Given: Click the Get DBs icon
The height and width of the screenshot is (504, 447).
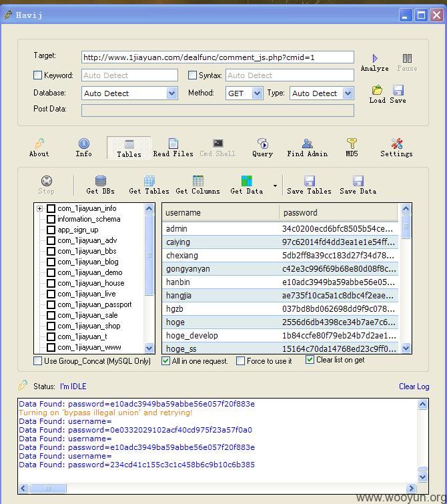Looking at the screenshot, I should [101, 181].
